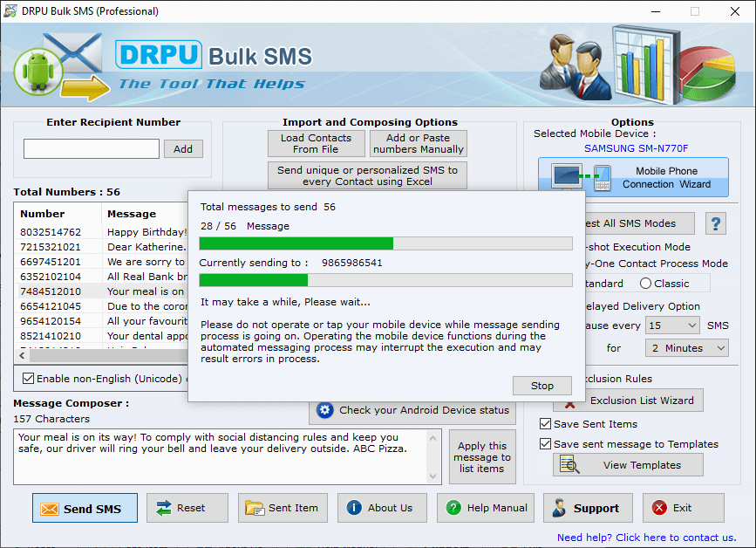Toggle Enable non-English (Unicode) checkbox

tap(29, 378)
